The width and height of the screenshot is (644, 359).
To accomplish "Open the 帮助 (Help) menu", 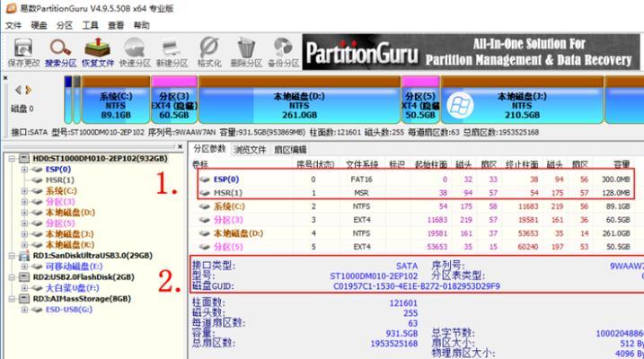I will pos(141,25).
